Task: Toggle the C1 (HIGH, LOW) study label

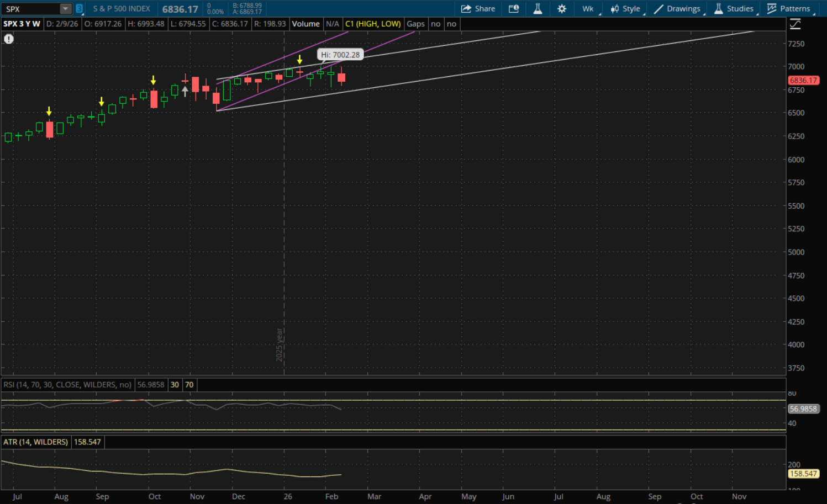Action: (x=373, y=24)
